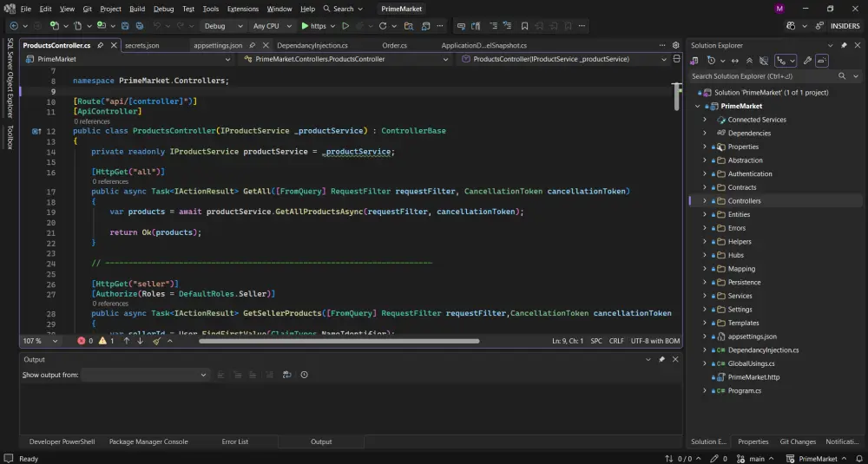This screenshot has width=868, height=464.
Task: Open the Any CPU platform dropdown
Action: [x=271, y=26]
